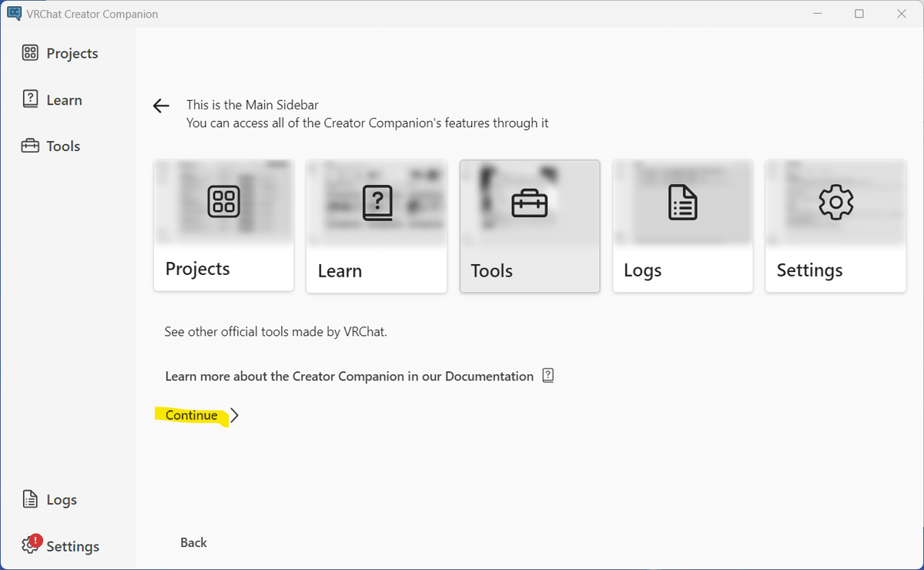Image resolution: width=924 pixels, height=570 pixels.
Task: Click the Back button at the bottom
Action: click(193, 542)
